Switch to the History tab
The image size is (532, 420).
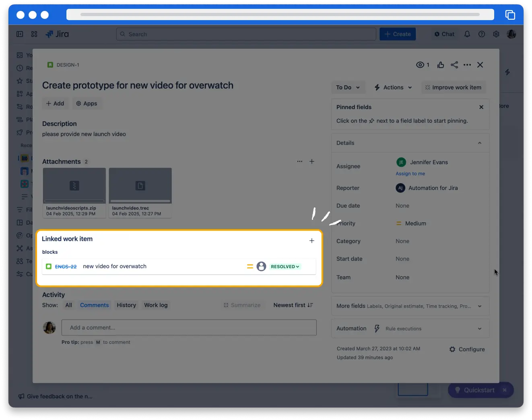126,305
